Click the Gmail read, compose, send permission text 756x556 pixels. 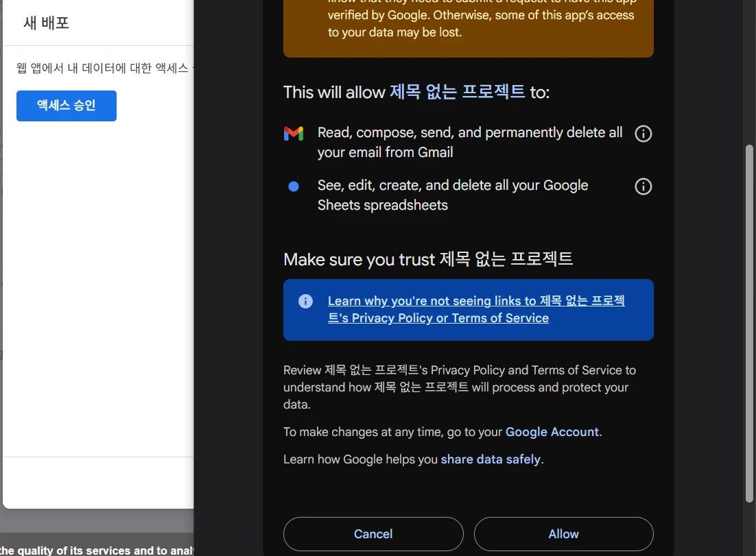tap(469, 142)
